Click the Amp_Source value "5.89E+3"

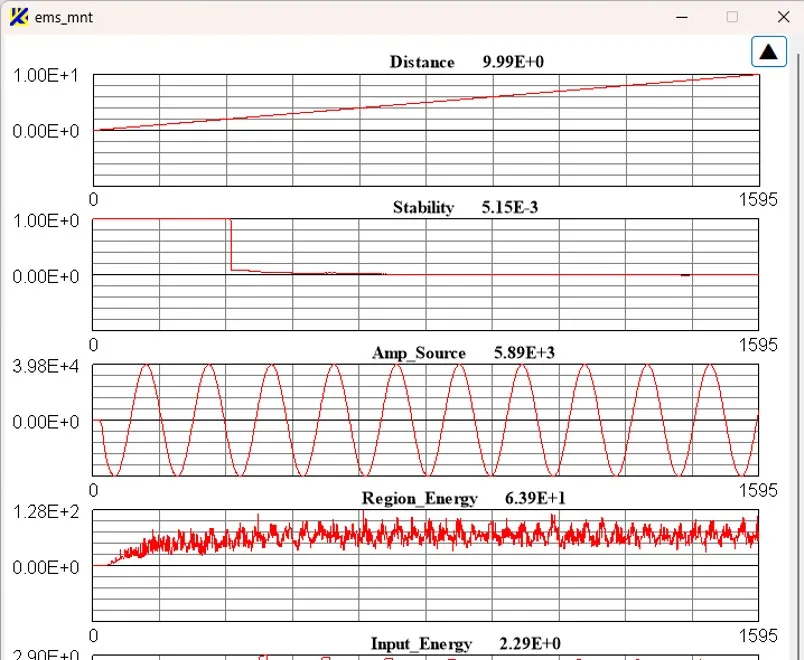[x=525, y=353]
